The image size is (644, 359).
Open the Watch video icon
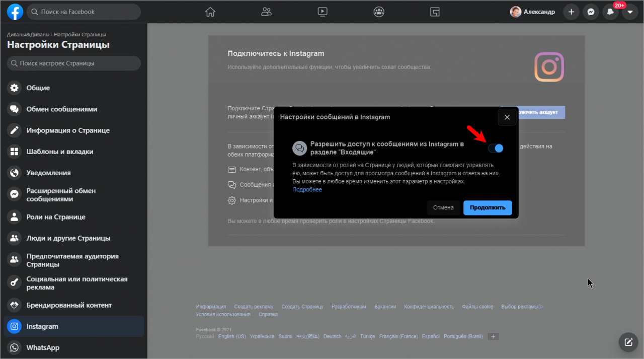click(x=323, y=12)
